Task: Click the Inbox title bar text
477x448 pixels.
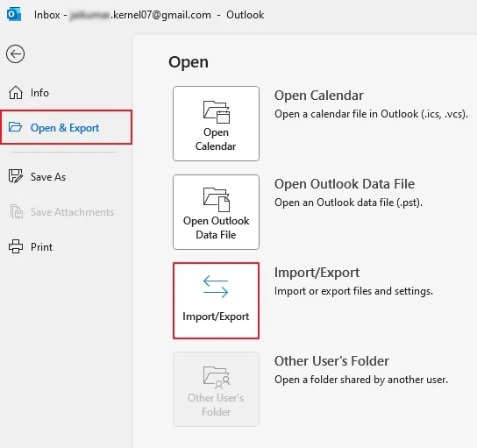Action: pyautogui.click(x=149, y=15)
